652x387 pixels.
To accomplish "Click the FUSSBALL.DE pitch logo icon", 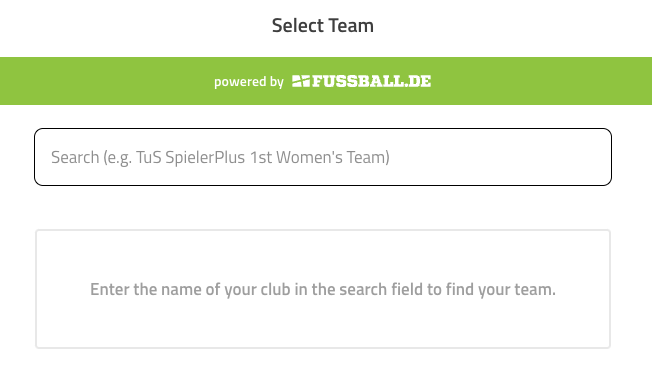I will [x=301, y=81].
